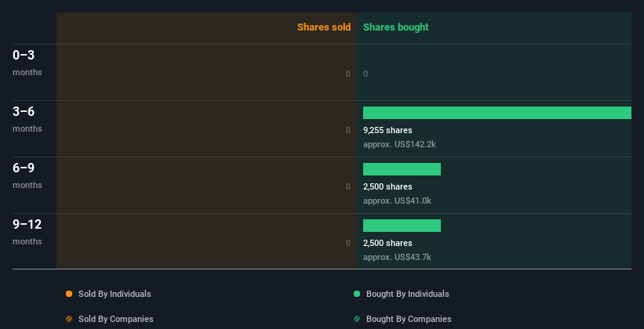Select the Sold By Companies legend text

[x=116, y=319]
